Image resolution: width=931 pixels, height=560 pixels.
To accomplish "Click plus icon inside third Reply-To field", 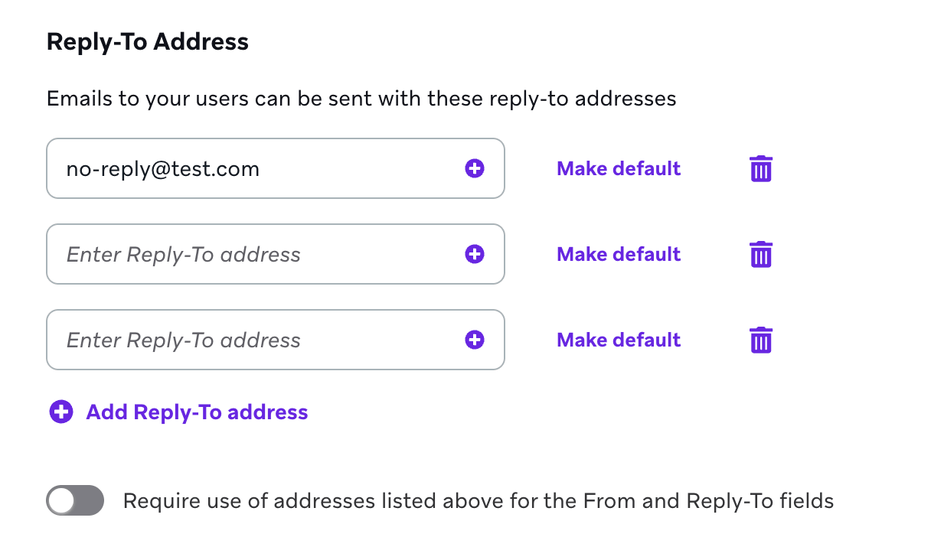I will (x=475, y=340).
